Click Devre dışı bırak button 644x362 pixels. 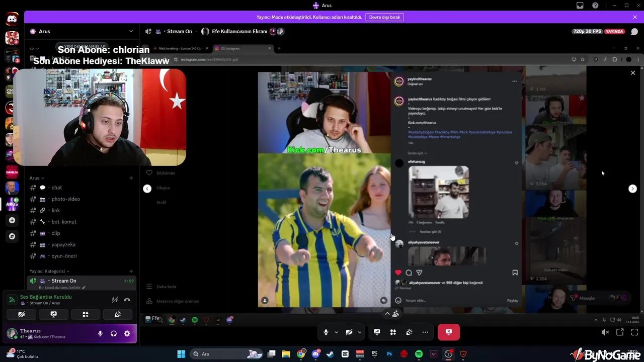(x=384, y=17)
